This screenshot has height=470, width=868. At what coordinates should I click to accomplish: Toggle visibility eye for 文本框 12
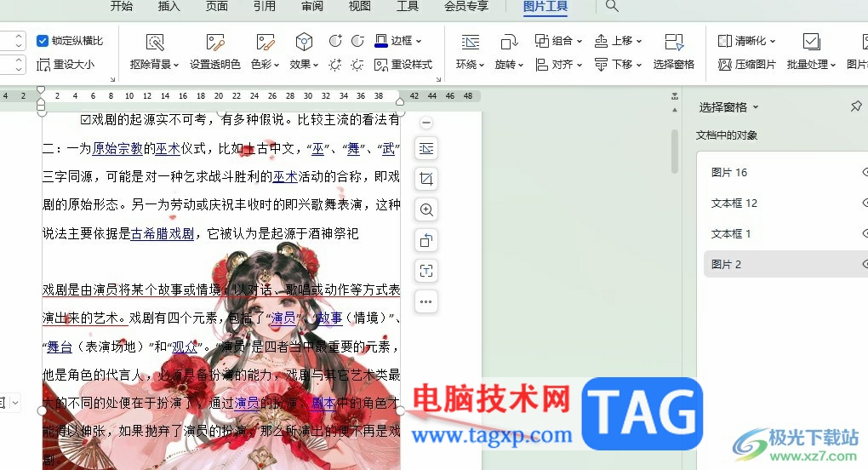click(865, 203)
